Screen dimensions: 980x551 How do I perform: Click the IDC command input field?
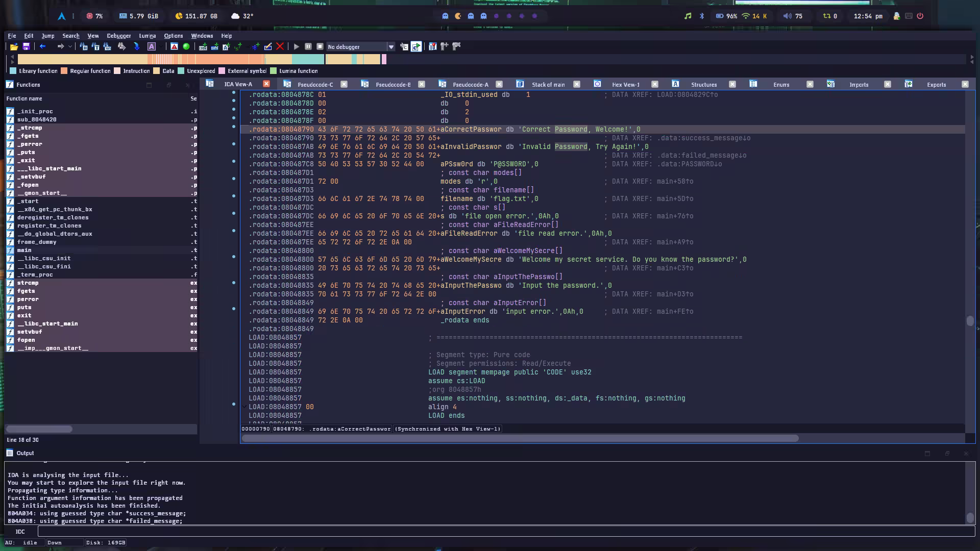point(505,532)
